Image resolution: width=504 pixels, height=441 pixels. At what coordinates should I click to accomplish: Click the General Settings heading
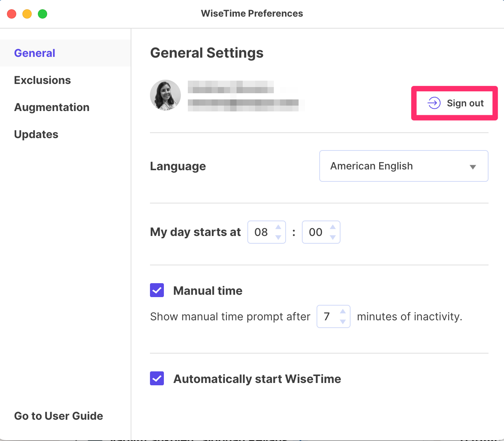pos(207,53)
